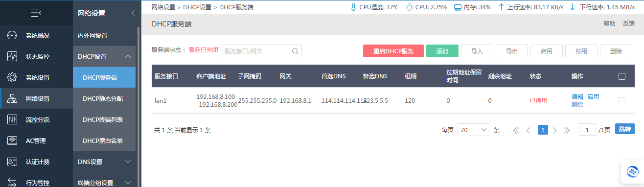Tick the checkbox for the lan1 row

622,100
